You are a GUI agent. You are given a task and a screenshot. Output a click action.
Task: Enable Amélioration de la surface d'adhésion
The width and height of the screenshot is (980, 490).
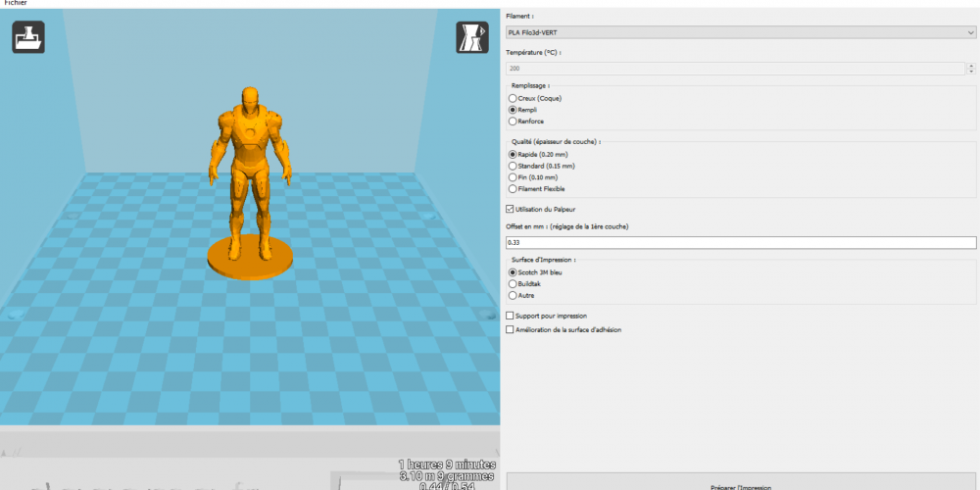[563, 329]
